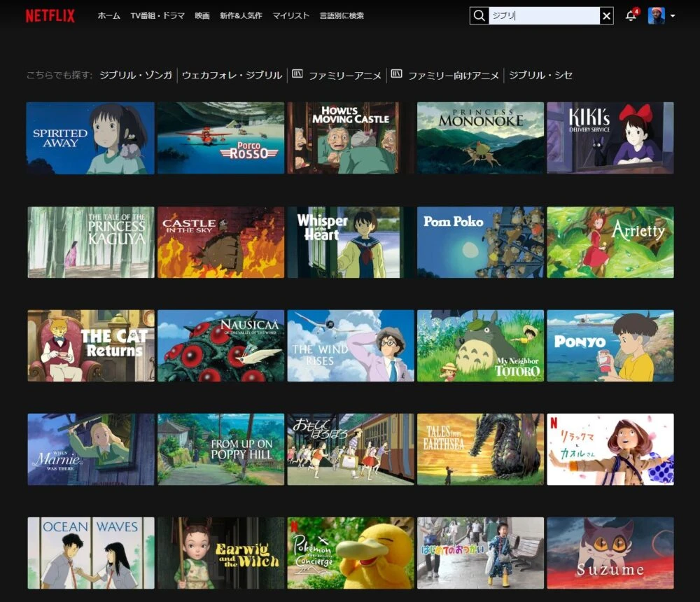This screenshot has width=700, height=602.
Task: Click the profile avatar icon
Action: pyautogui.click(x=656, y=15)
